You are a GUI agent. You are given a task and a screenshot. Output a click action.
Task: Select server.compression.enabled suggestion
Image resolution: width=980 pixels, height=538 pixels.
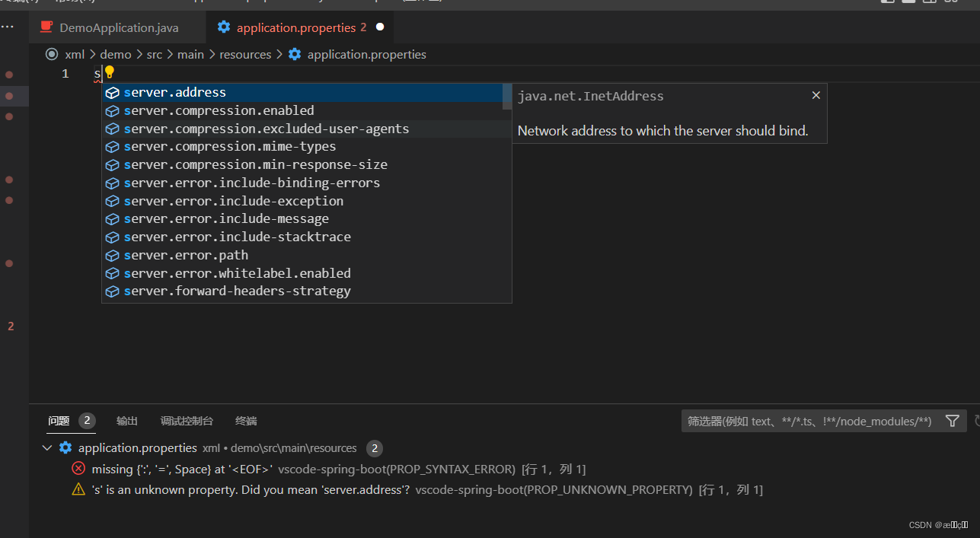(302, 110)
